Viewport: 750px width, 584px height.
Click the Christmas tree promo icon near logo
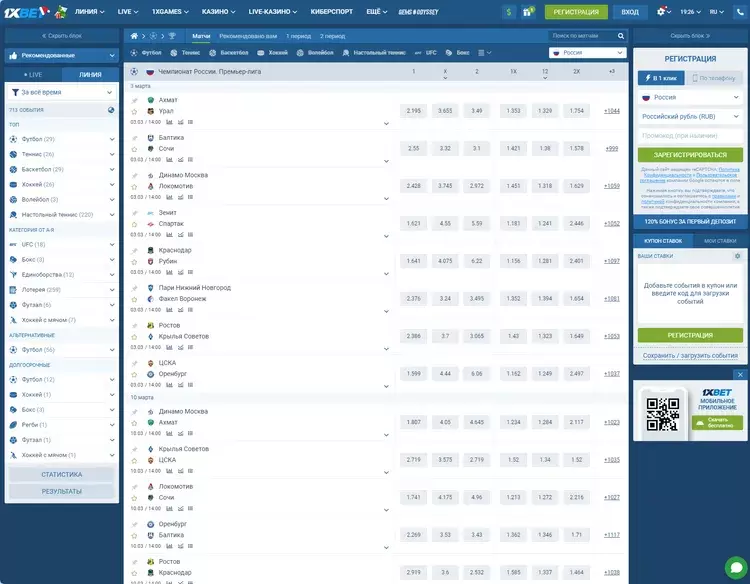[x=61, y=12]
